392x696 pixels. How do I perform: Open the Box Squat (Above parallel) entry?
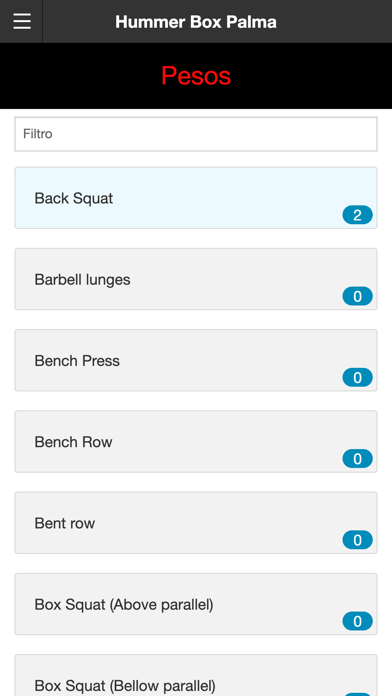tap(196, 604)
